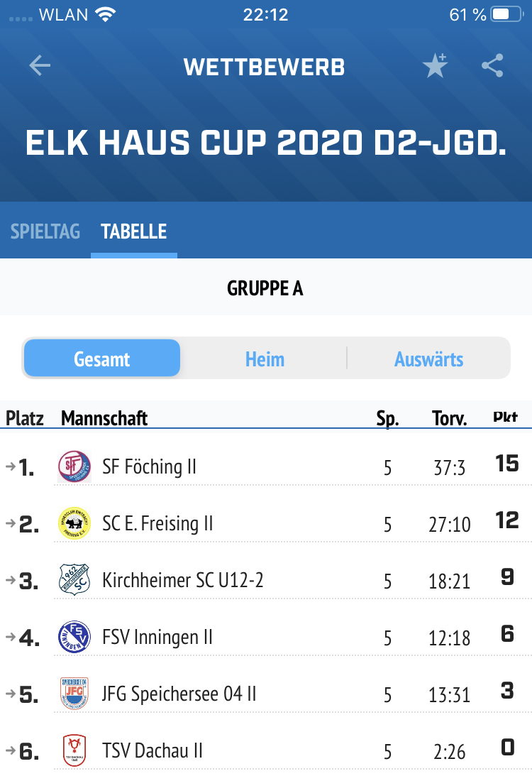
Task: Tap FSV Inningen II logo
Action: [74, 637]
